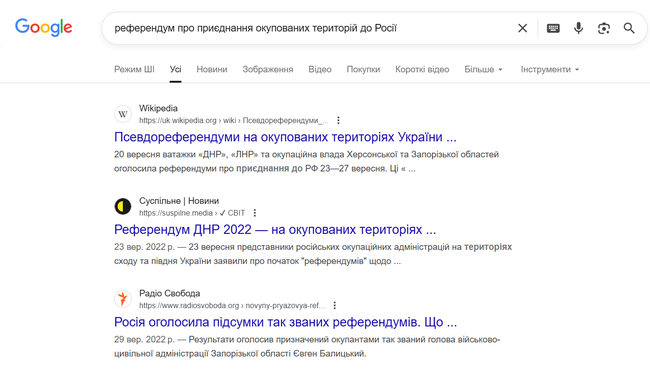
Task: Click the magnifier search icon
Action: coord(629,28)
